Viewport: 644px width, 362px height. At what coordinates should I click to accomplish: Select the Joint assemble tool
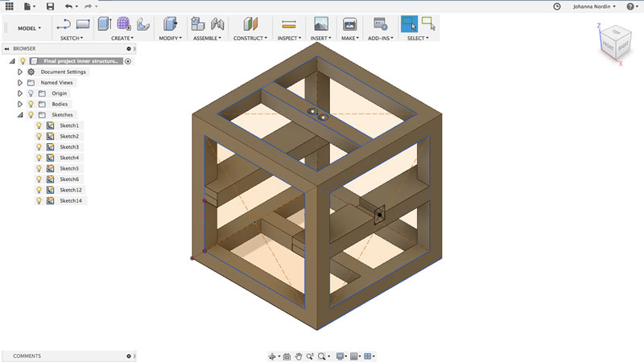click(217, 24)
